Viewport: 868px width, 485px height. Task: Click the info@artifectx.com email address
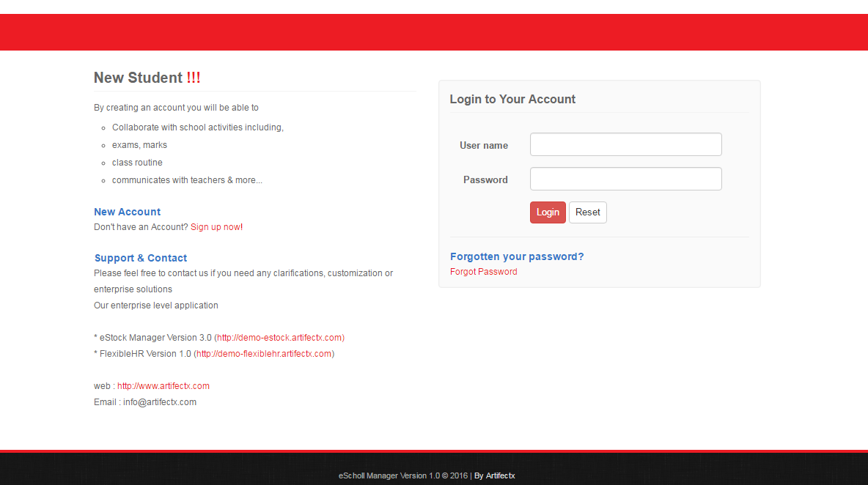[160, 402]
